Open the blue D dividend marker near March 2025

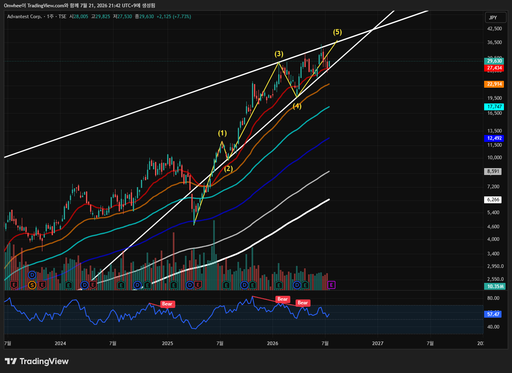click(x=190, y=285)
